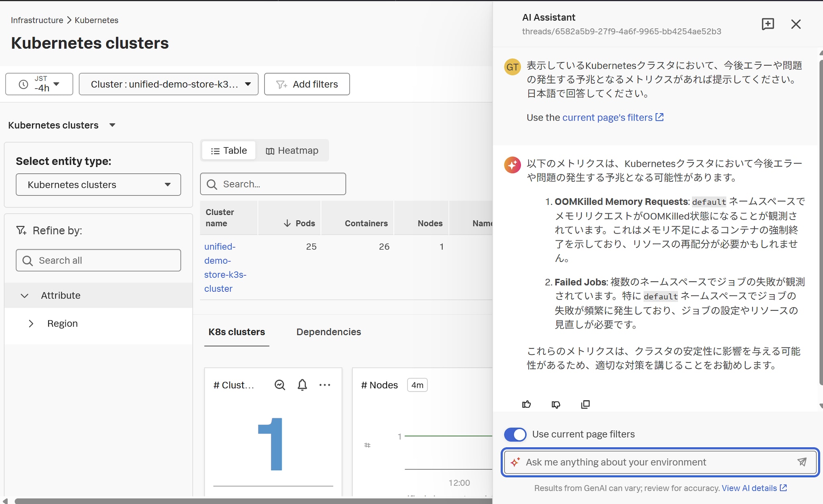Switch to Table view
Viewport: 823px width, 504px height.
point(229,151)
